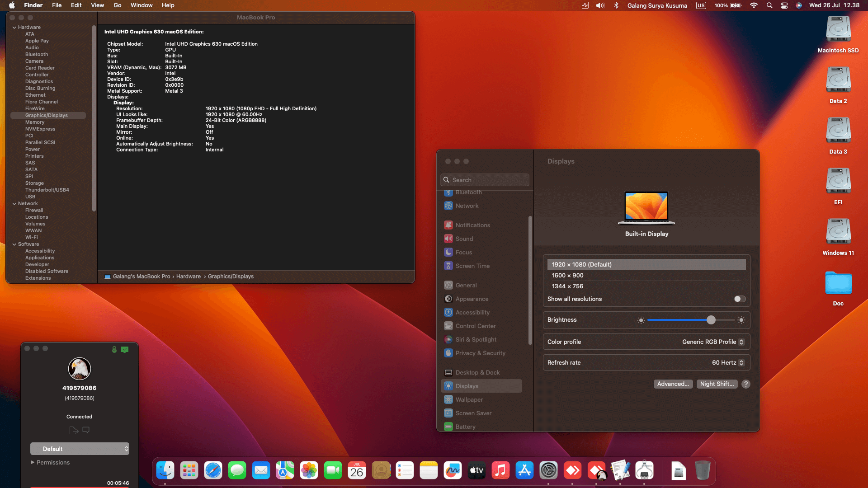Screen dimensions: 868x488
Task: Adjust the Brightness slider
Action: click(x=712, y=320)
